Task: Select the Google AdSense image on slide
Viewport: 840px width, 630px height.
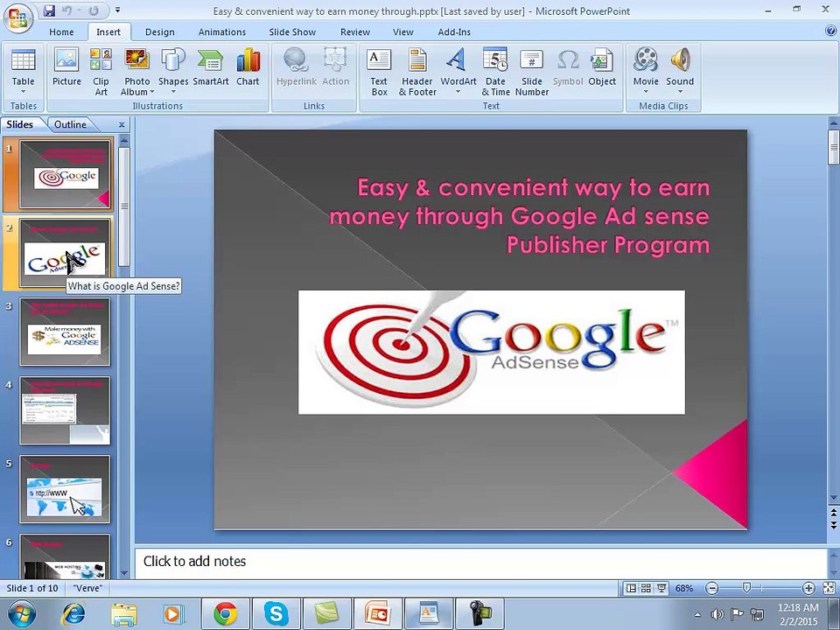Action: tap(491, 352)
